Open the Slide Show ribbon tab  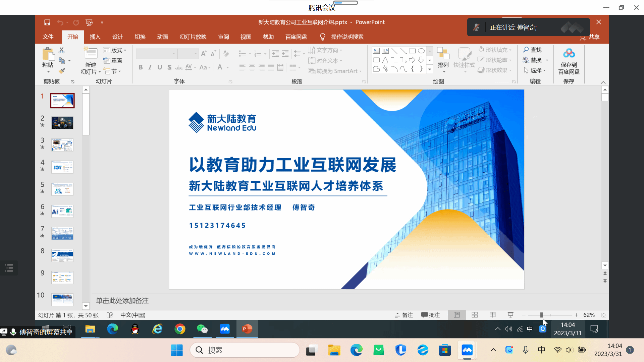(193, 37)
